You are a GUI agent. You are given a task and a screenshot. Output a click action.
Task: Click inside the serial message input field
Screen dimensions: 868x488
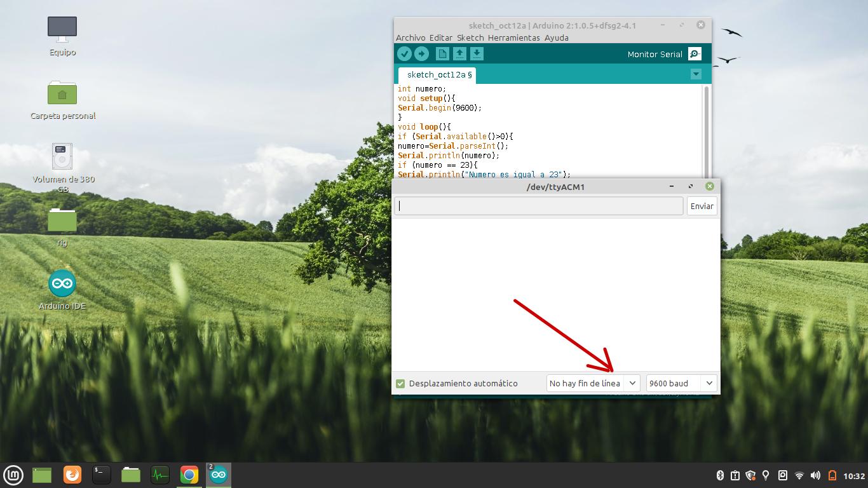538,205
